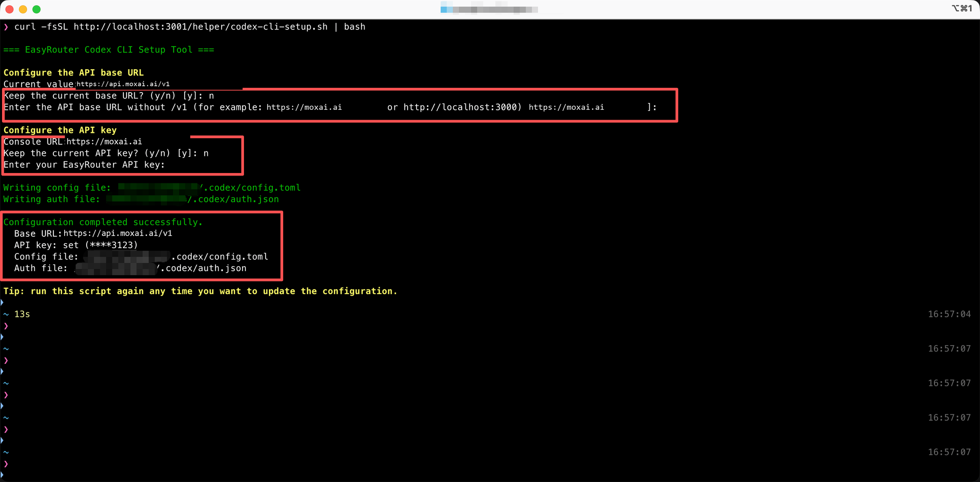This screenshot has height=482, width=980.
Task: Click the 'Writing config file' line
Action: (152, 188)
